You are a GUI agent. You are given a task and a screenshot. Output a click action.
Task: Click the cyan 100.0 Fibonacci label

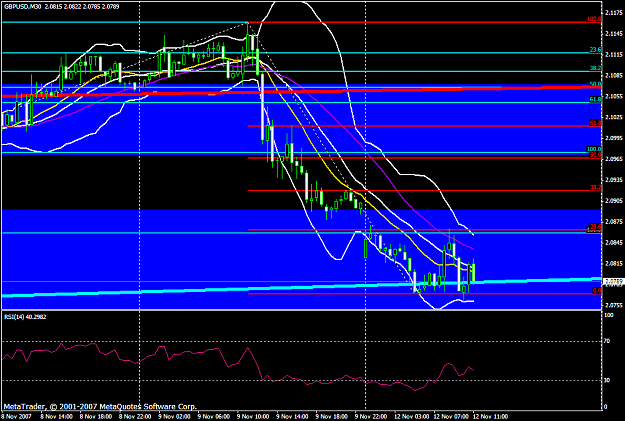[594, 150]
